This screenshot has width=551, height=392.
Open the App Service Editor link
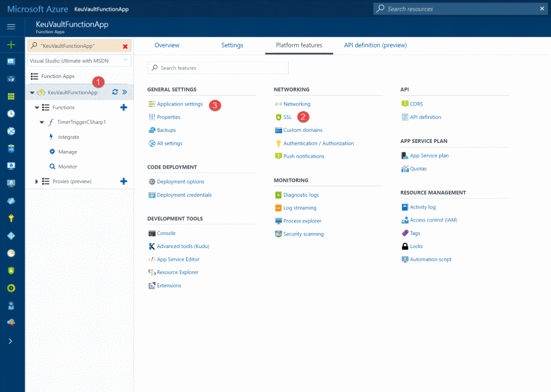click(178, 259)
